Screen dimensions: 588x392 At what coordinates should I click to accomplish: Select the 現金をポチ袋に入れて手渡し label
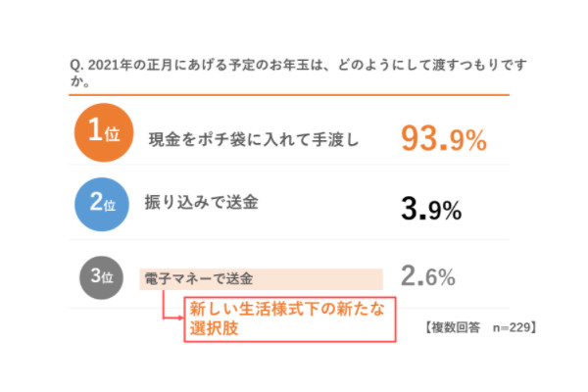(254, 139)
